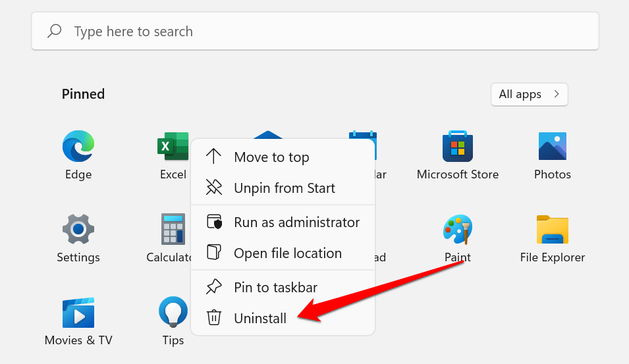This screenshot has width=629, height=364.
Task: Click the search magnifier icon
Action: (x=55, y=31)
